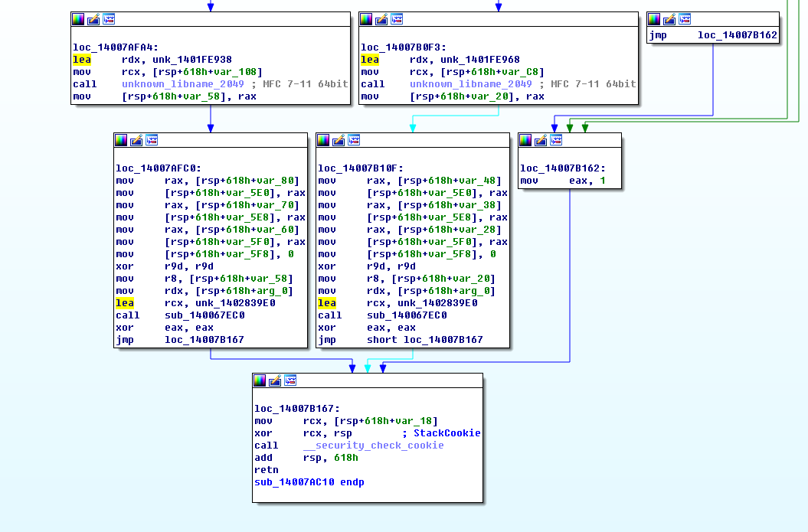Screen dimensions: 808x532
Task: Click the graph icon on node loc_14007B167
Action: (290, 380)
